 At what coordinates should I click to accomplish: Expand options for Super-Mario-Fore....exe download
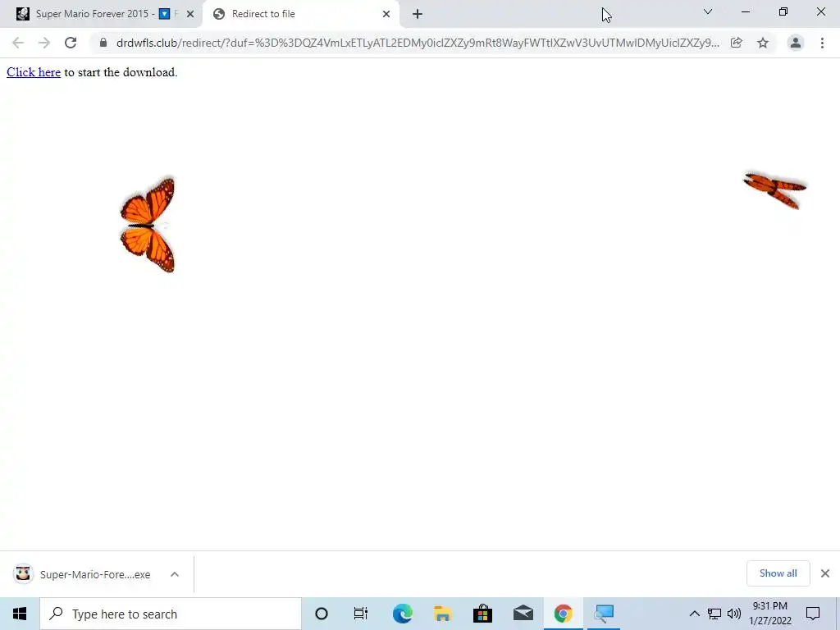(x=175, y=574)
